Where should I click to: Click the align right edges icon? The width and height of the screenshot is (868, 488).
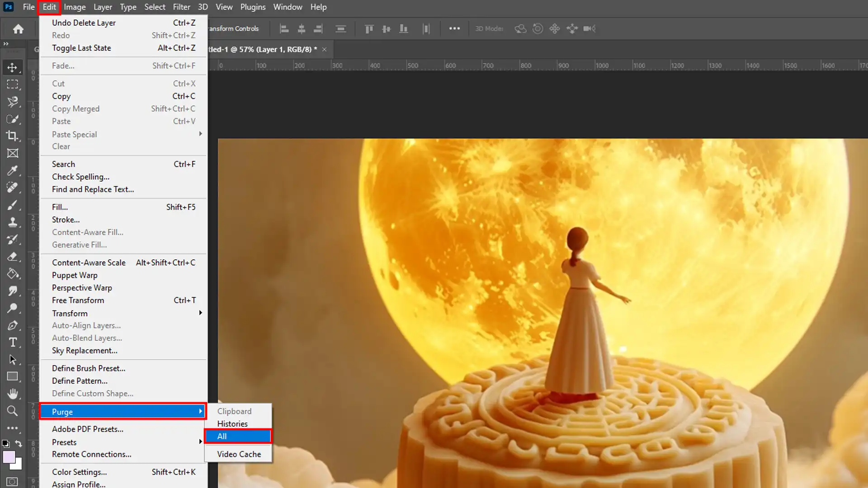tap(318, 29)
